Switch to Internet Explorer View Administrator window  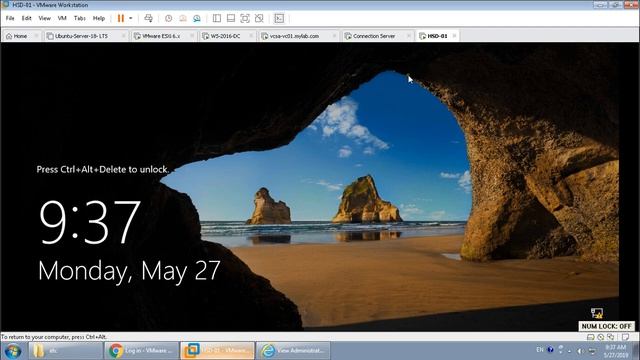[293, 351]
